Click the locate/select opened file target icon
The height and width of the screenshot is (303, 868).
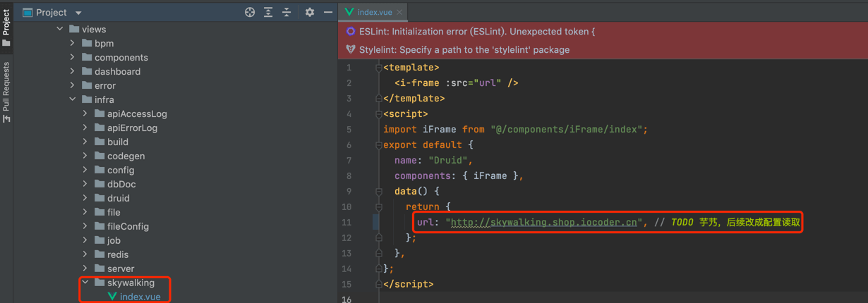click(x=250, y=12)
